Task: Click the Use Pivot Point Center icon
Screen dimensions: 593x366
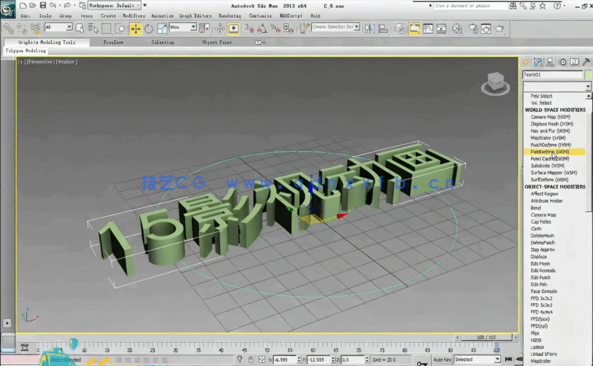Action: coord(204,28)
